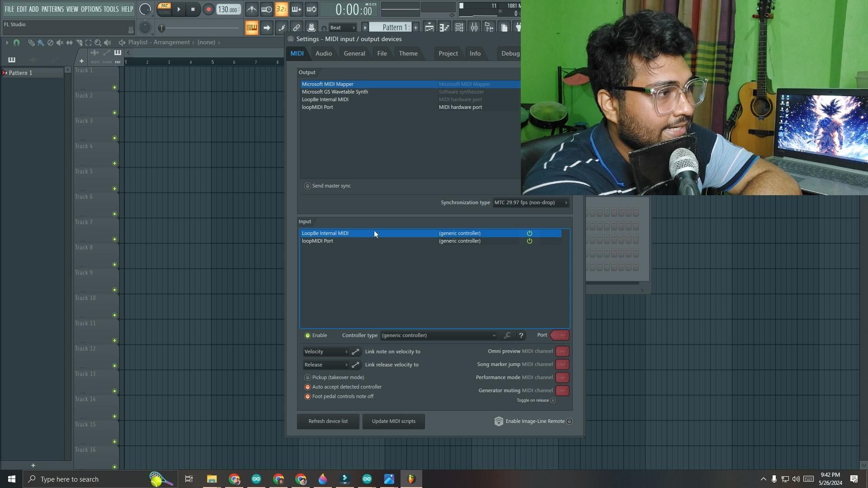Select the playlist Paint brush tool
This screenshot has height=488, width=868.
41,42
